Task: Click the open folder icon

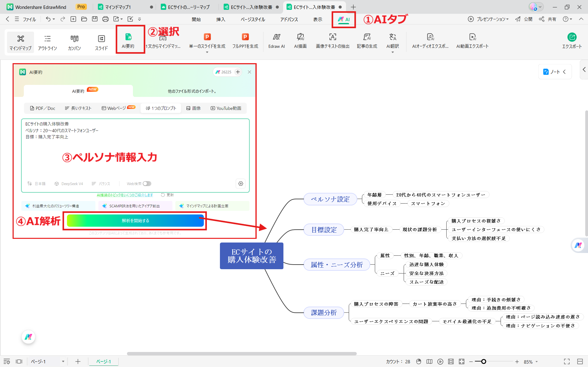Action: click(x=84, y=19)
